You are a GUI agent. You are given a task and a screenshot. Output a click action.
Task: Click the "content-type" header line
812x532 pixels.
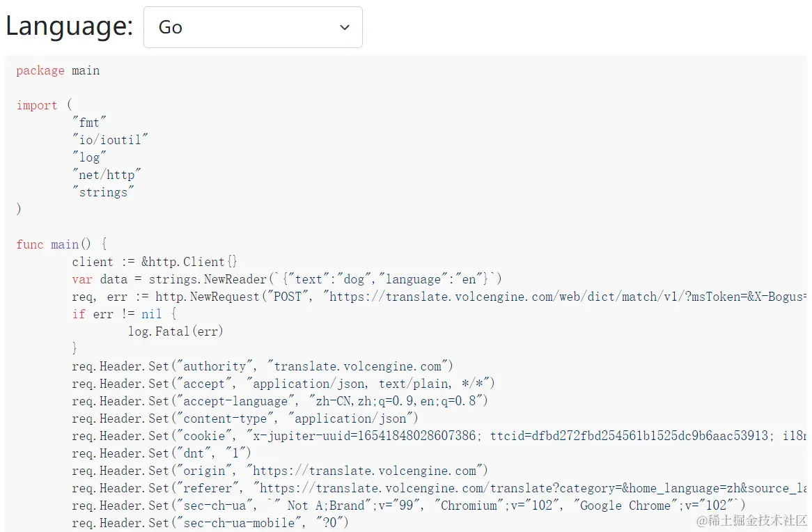click(245, 418)
